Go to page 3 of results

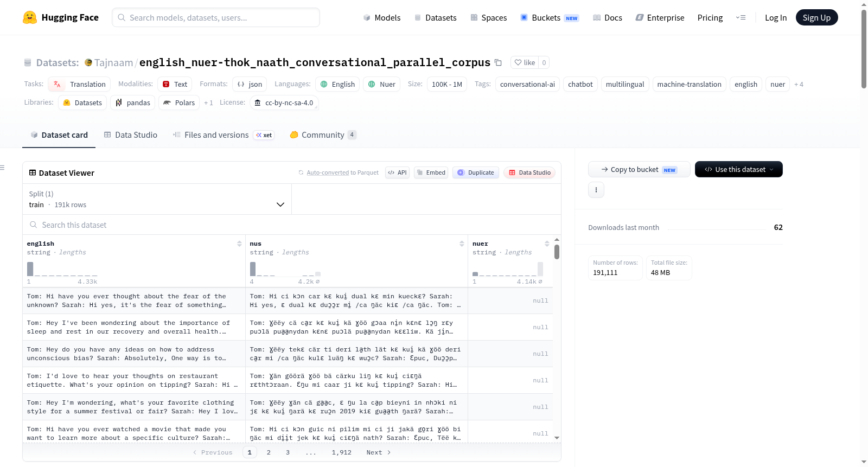(x=288, y=452)
